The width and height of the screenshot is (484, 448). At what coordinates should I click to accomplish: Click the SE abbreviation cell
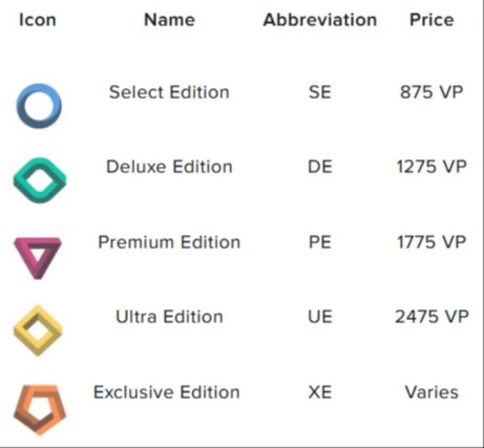(x=320, y=92)
